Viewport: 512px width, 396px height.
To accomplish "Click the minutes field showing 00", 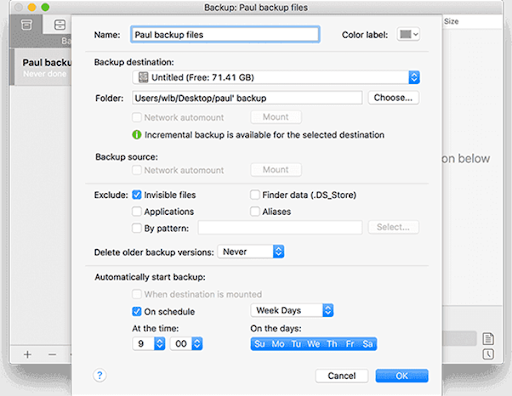I will [181, 344].
